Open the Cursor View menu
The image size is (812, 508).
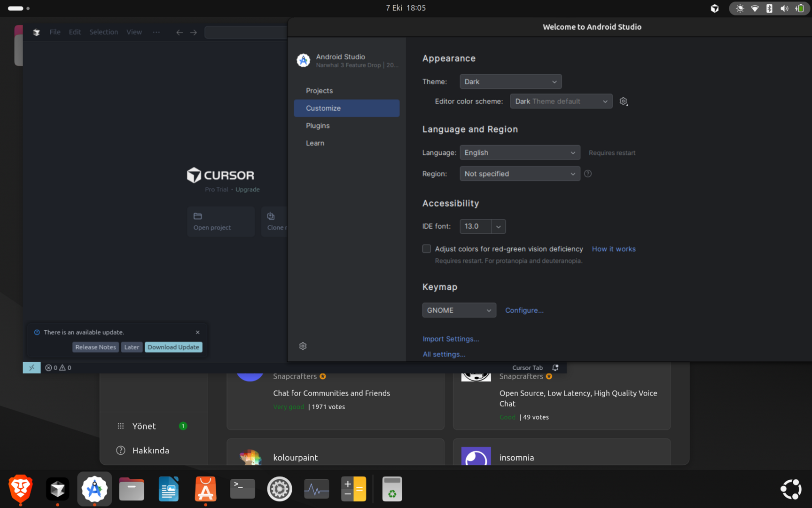(x=134, y=32)
